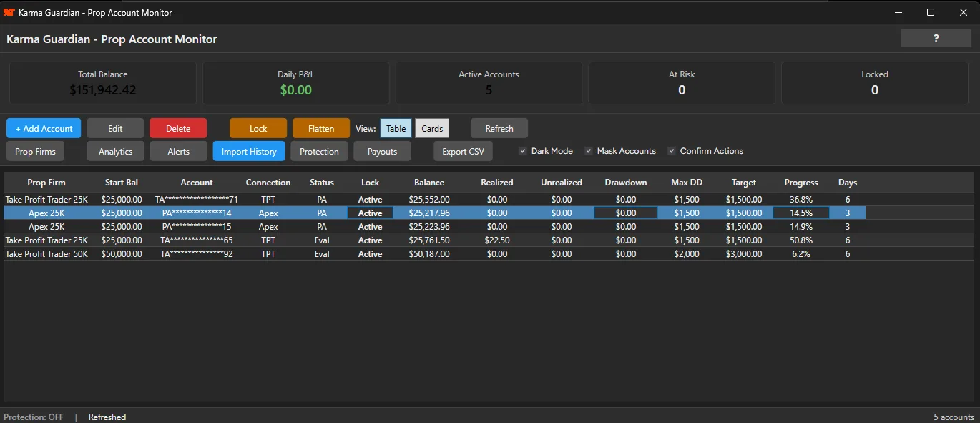Click the Export CSV button

[463, 151]
